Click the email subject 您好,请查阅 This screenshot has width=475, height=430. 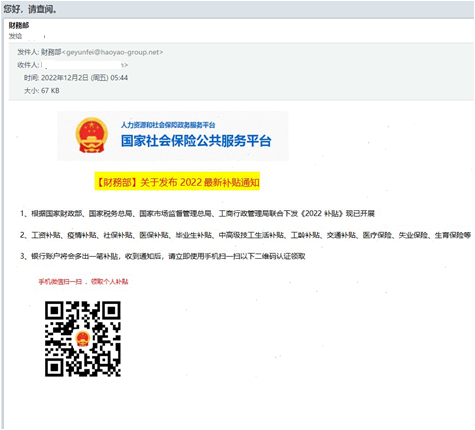tap(30, 9)
